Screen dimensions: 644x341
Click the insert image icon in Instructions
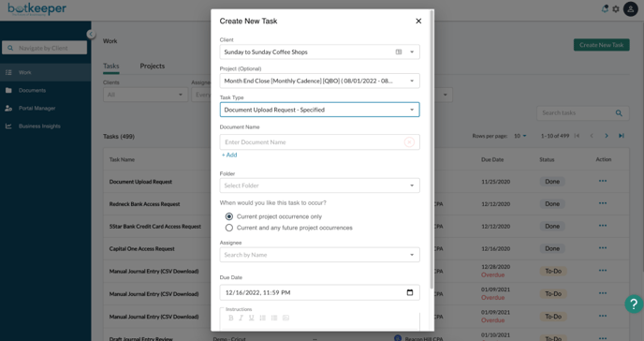coord(285,318)
